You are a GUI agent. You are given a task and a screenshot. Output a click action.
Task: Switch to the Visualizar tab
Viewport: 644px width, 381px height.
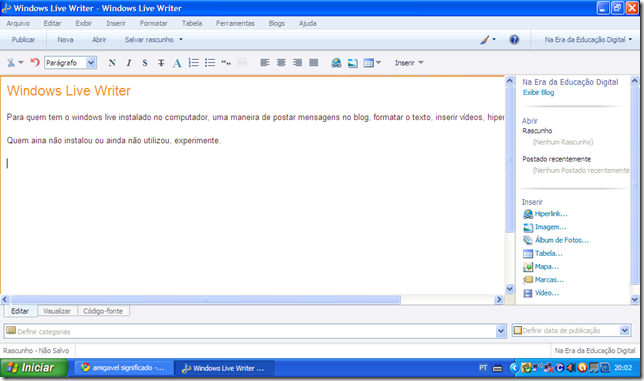[x=57, y=311]
